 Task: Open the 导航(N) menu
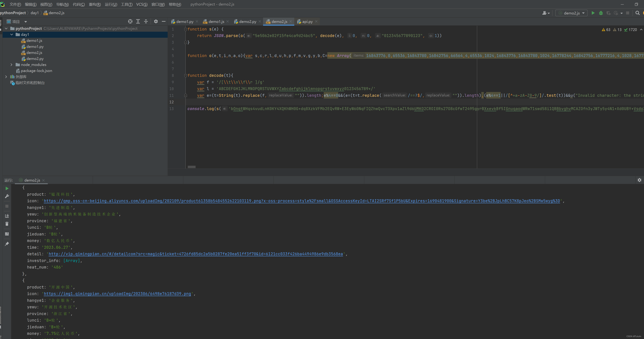click(x=62, y=4)
